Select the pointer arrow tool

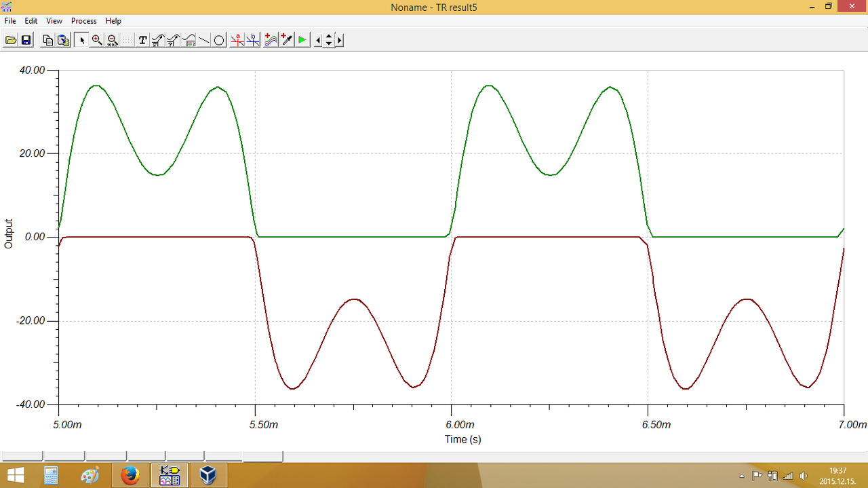click(x=82, y=40)
